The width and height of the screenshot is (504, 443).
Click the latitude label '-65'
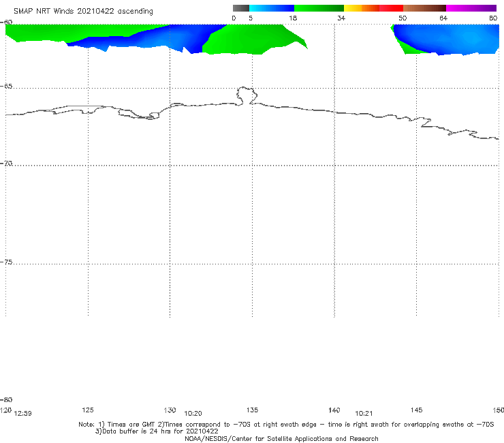pyautogui.click(x=6, y=87)
